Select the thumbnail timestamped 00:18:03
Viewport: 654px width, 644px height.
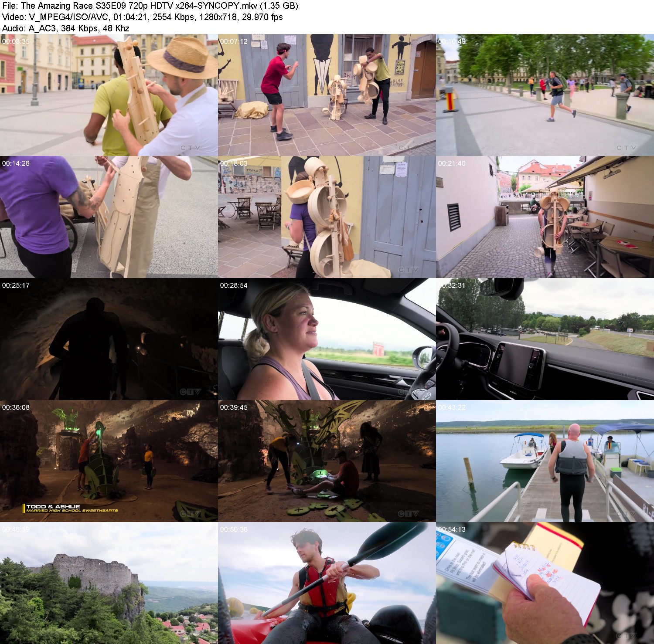327,217
